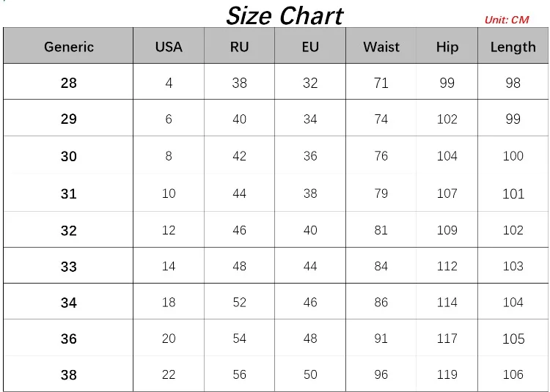Click hip value 112 cell
Image resolution: width=550 pixels, height=392 pixels.
pyautogui.click(x=447, y=265)
